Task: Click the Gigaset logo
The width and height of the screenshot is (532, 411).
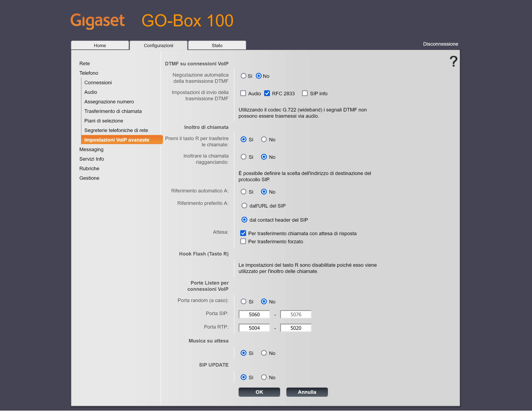Action: [x=97, y=21]
